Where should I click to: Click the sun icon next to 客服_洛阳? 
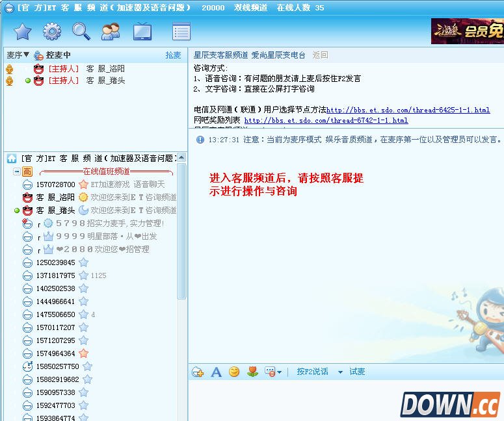[x=83, y=197]
